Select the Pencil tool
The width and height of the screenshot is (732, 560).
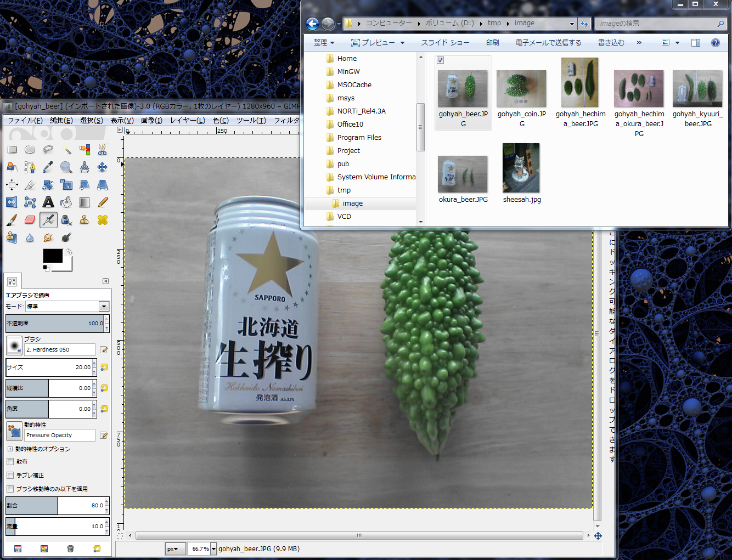coord(103,202)
